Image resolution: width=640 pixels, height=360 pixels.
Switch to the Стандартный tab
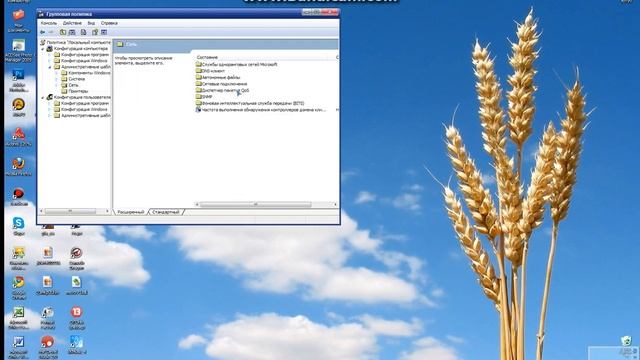point(166,212)
